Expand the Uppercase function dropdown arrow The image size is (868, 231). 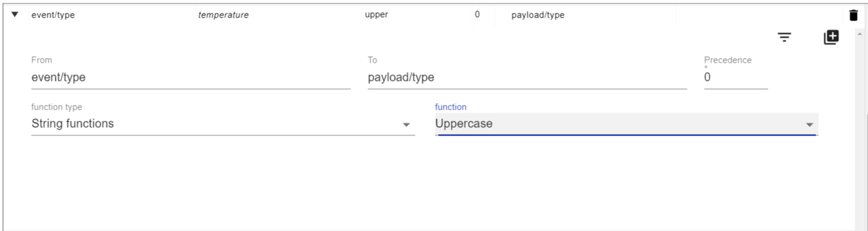pyautogui.click(x=810, y=125)
